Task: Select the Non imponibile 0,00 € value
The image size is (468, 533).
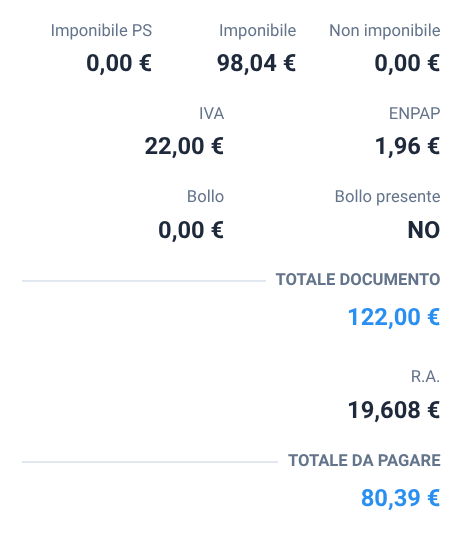Action: click(407, 64)
